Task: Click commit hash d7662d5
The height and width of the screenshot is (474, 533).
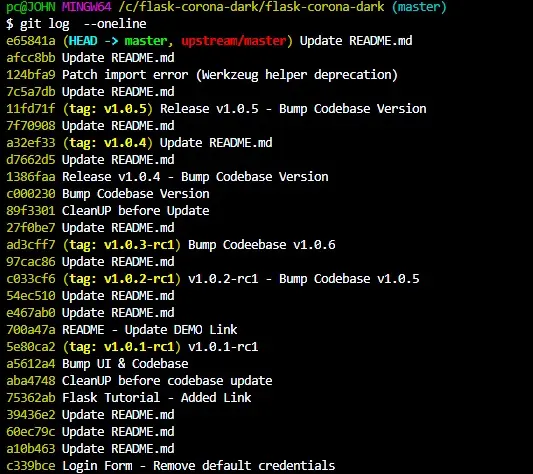Action: tap(31, 160)
